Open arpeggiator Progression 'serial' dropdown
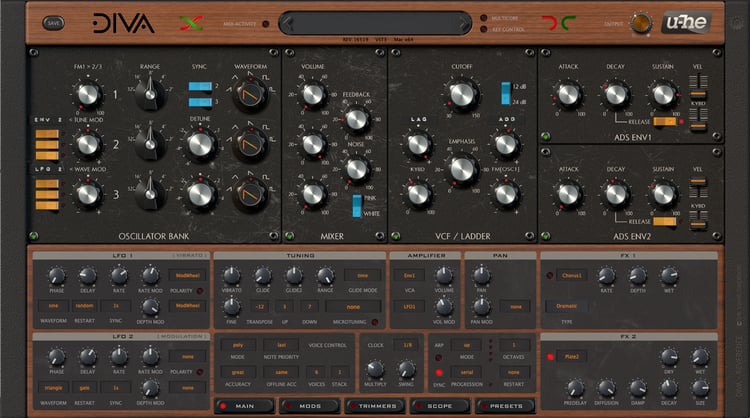Image resolution: width=750 pixels, height=418 pixels. 466,372
